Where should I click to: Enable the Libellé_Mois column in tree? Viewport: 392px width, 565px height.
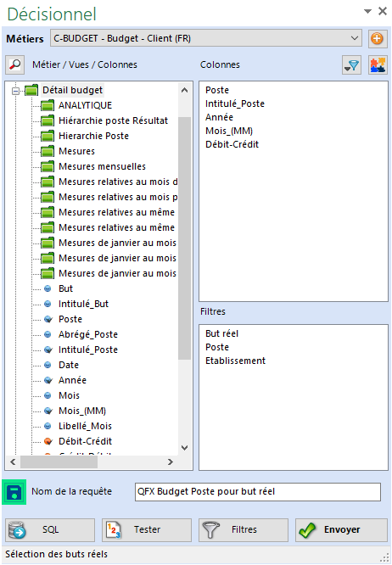(48, 426)
